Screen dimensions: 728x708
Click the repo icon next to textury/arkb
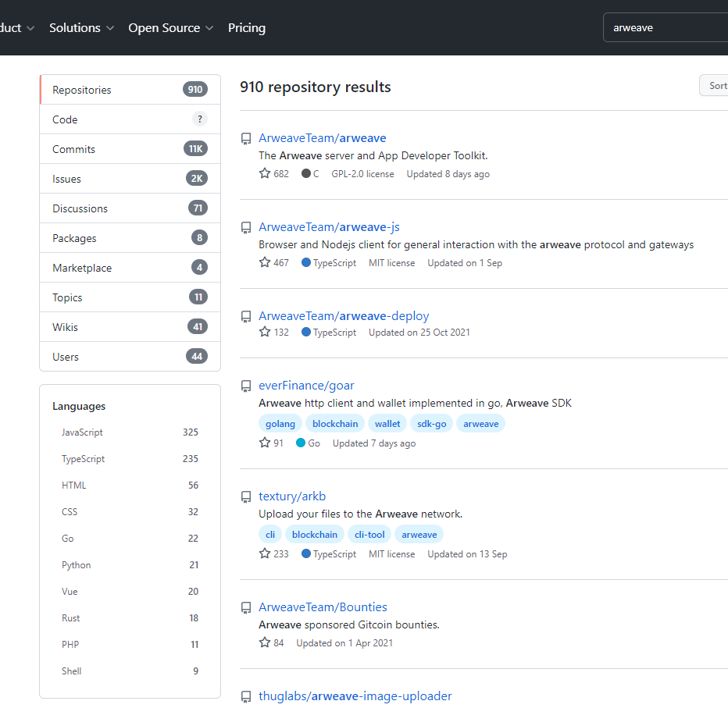pos(245,496)
